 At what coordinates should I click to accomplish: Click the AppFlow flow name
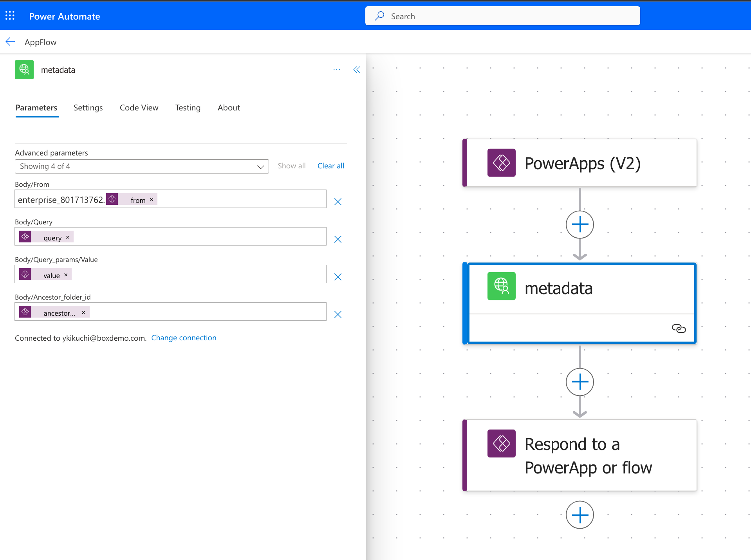pos(40,42)
